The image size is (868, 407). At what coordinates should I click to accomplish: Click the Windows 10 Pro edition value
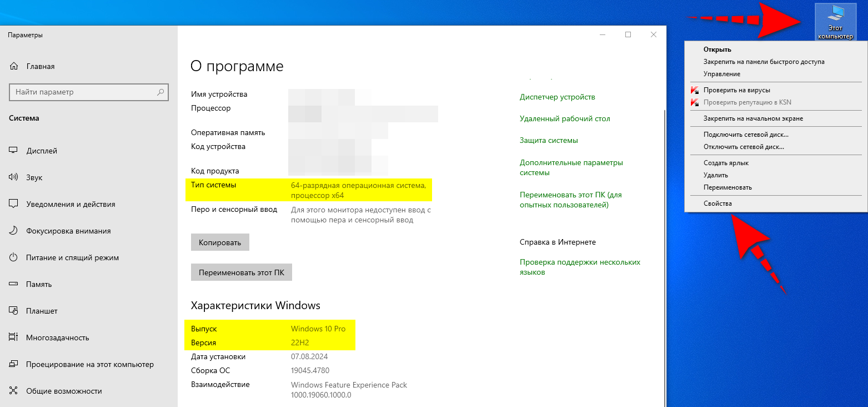pyautogui.click(x=318, y=329)
